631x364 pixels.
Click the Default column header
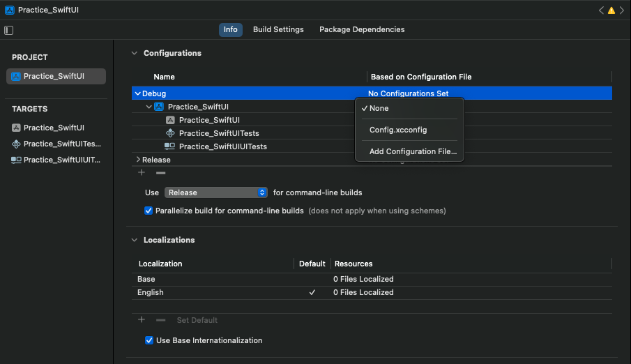[x=312, y=264]
